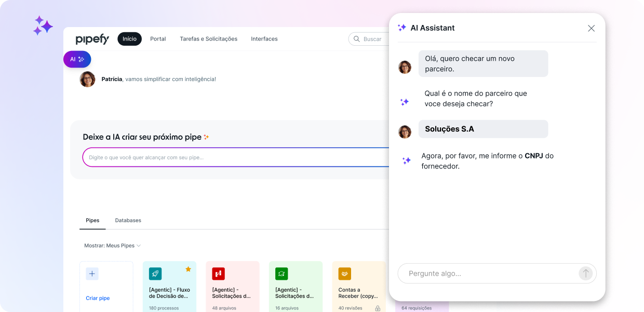Click the Criar pipe link
This screenshot has height=312, width=644.
(98, 298)
